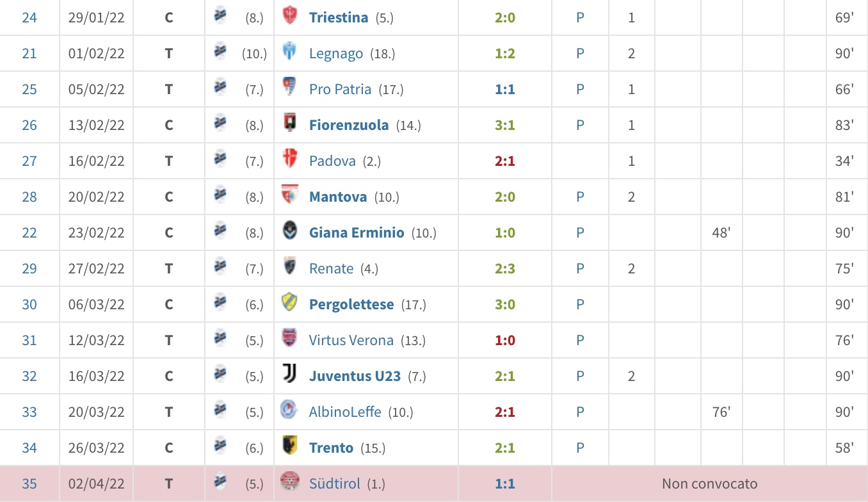Click the Padova club crest icon
868x502 pixels.
coord(289,161)
